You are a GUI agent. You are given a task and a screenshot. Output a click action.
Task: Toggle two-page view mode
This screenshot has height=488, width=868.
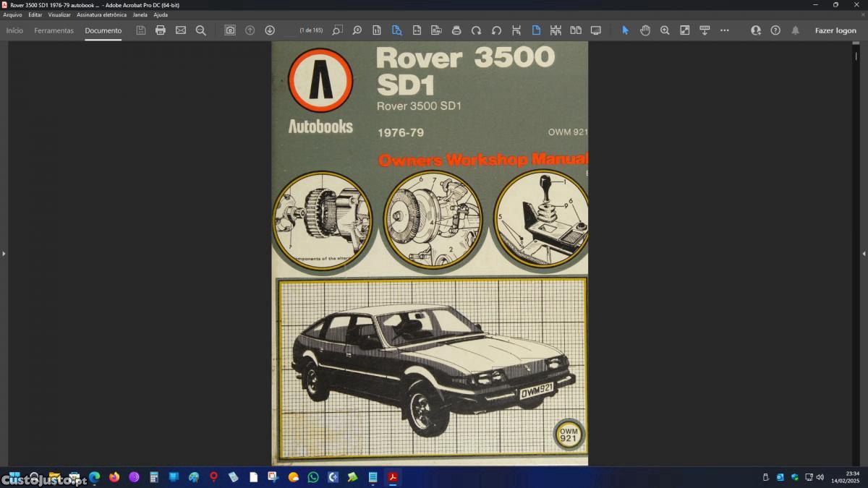[x=576, y=30]
